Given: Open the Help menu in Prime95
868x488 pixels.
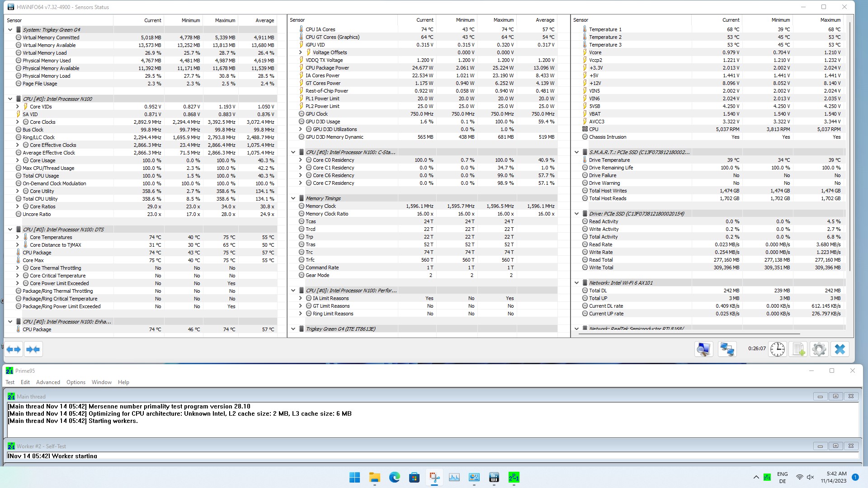Looking at the screenshot, I should (123, 382).
